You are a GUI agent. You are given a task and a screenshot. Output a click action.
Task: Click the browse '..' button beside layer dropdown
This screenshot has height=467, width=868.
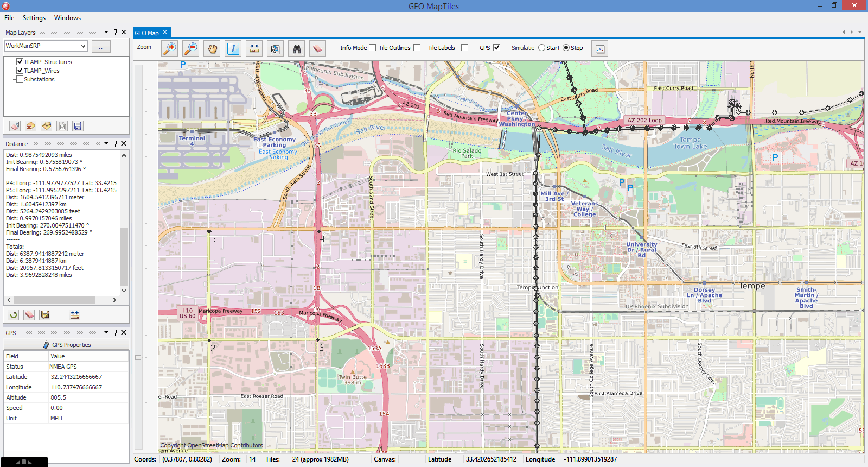tap(101, 47)
